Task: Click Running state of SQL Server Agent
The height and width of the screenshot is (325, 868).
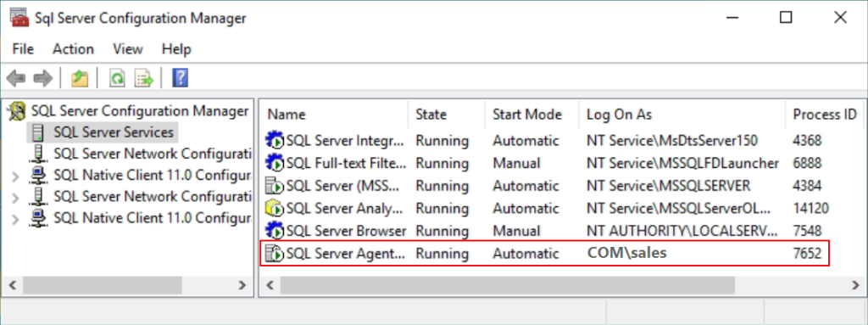Action: coord(442,254)
